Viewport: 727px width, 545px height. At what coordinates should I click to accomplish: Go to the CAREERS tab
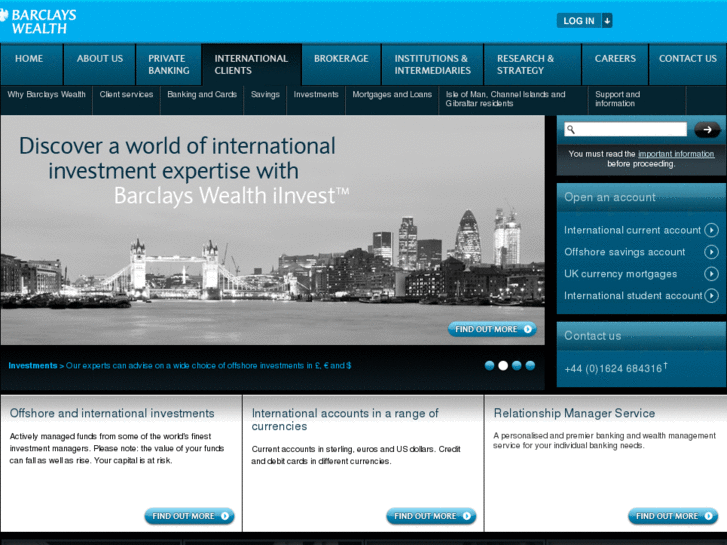615,64
